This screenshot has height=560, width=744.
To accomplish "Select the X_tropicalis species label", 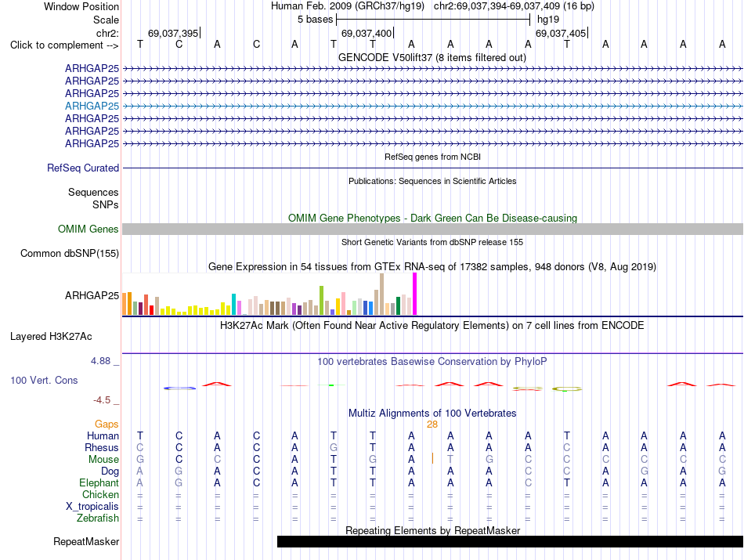I will [x=92, y=507].
